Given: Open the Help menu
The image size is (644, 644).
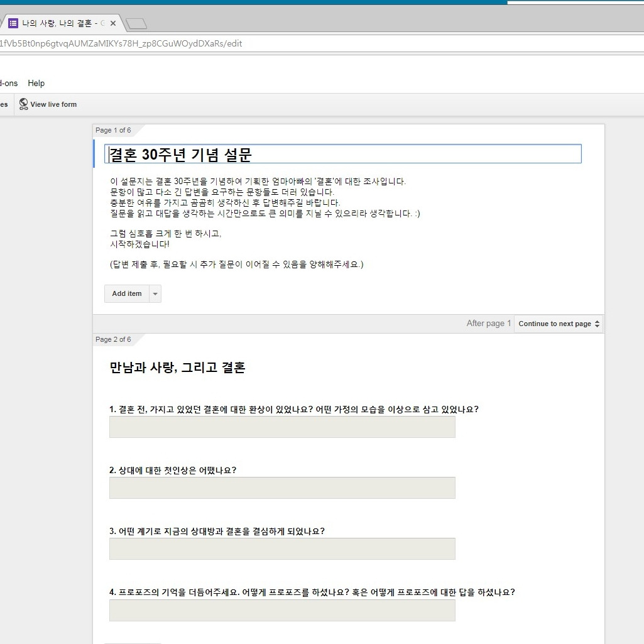Looking at the screenshot, I should (36, 83).
